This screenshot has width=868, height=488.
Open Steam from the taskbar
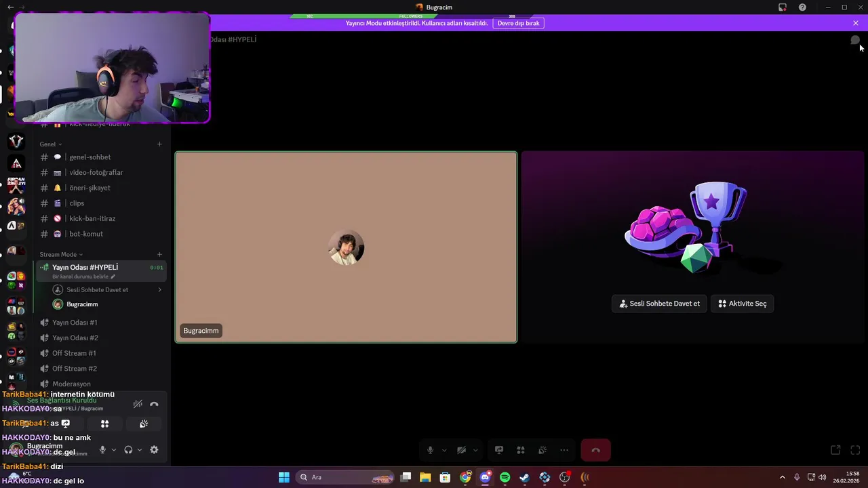tap(524, 477)
